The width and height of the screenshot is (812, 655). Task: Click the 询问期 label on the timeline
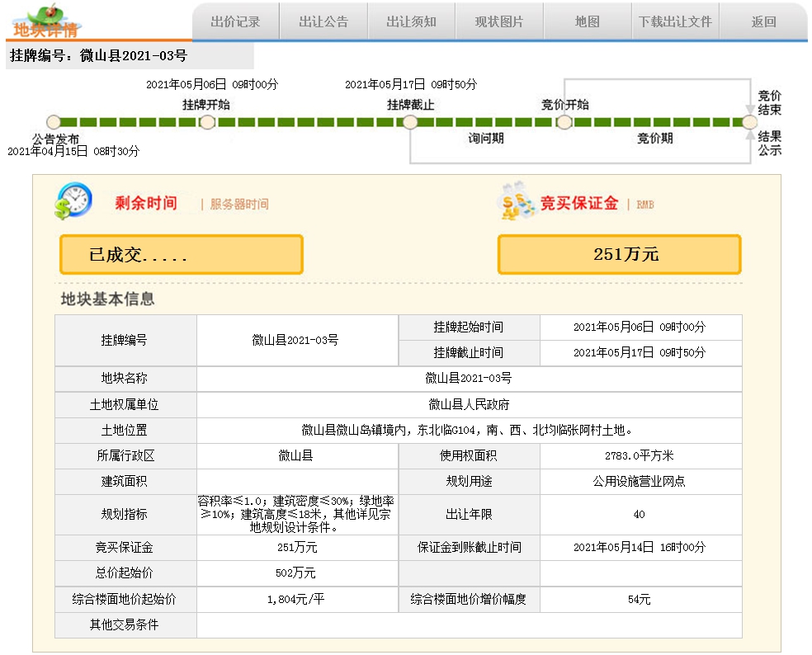(x=486, y=139)
